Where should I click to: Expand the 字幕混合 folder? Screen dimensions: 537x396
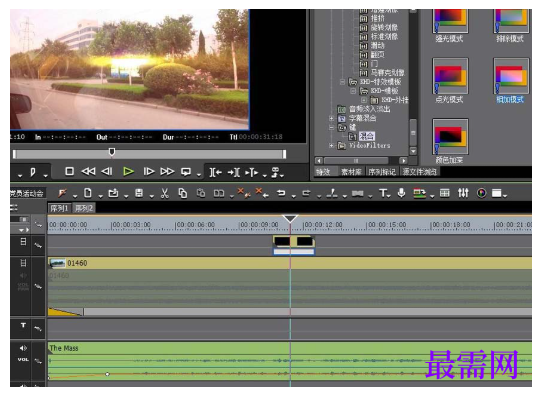pyautogui.click(x=331, y=119)
